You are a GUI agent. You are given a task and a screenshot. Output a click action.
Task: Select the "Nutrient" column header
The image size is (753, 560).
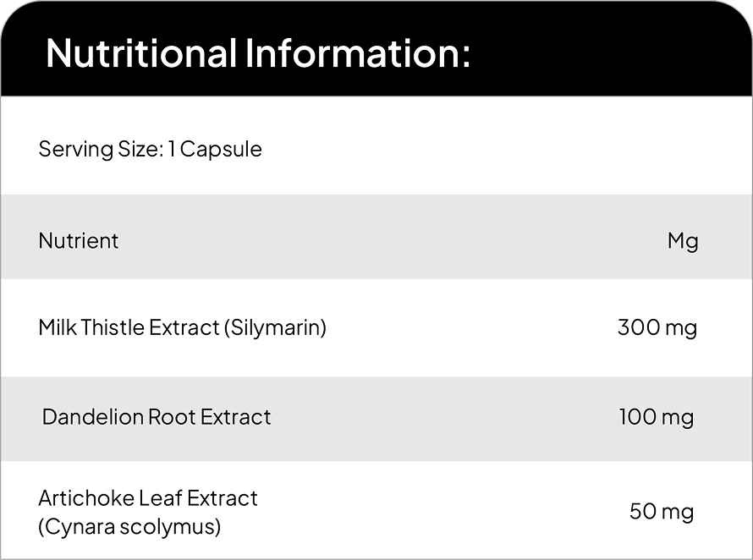(x=79, y=241)
